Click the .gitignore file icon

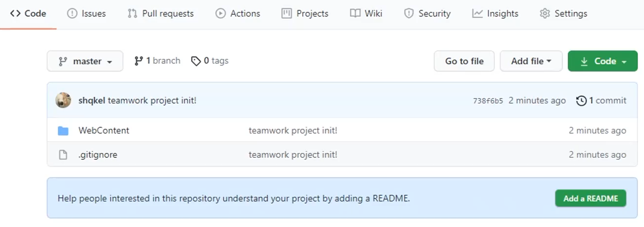point(63,155)
